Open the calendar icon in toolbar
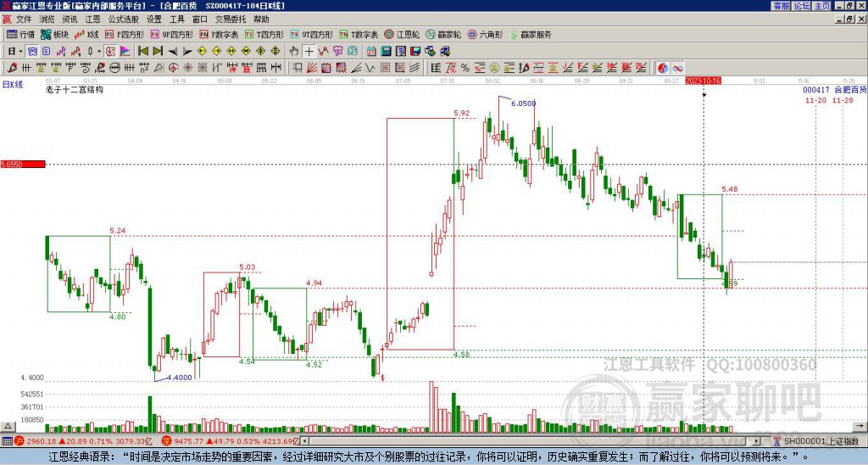 [371, 52]
